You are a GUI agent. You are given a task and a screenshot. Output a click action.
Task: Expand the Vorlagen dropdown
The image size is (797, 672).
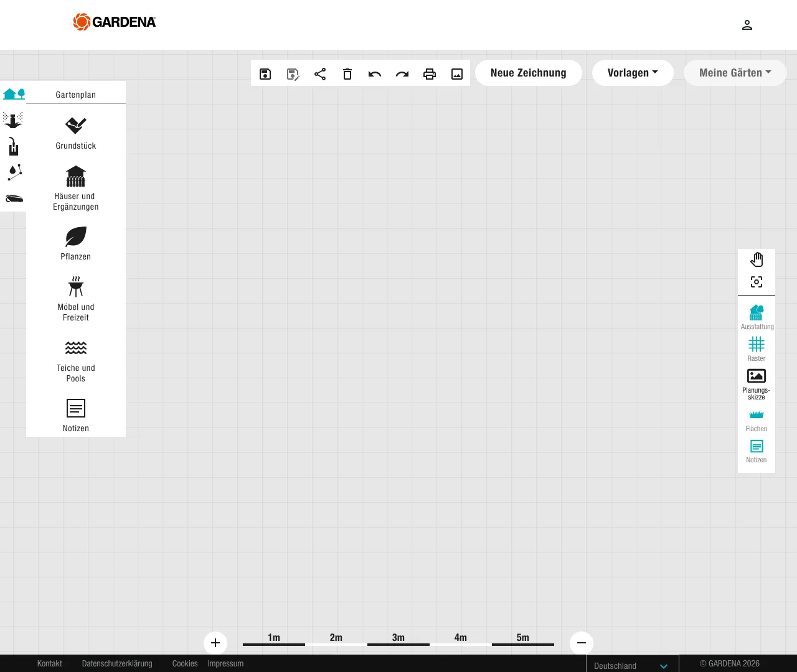pyautogui.click(x=633, y=73)
